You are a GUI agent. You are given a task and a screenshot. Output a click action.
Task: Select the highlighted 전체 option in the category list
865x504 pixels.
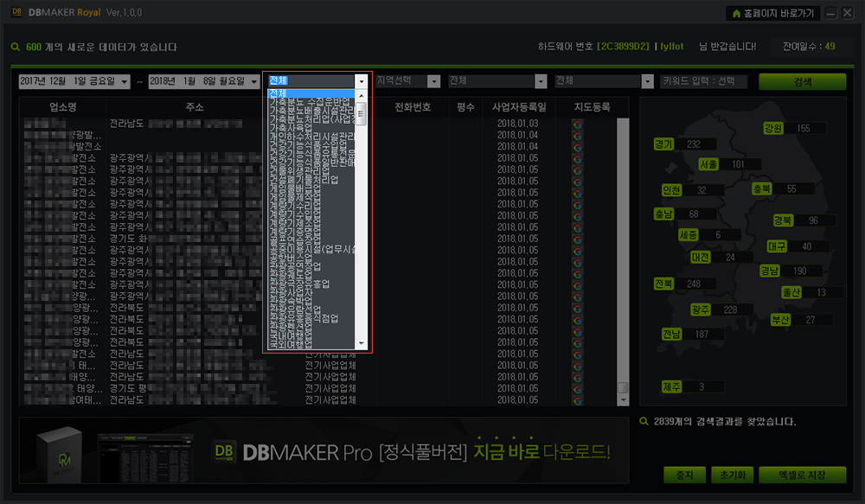[311, 93]
